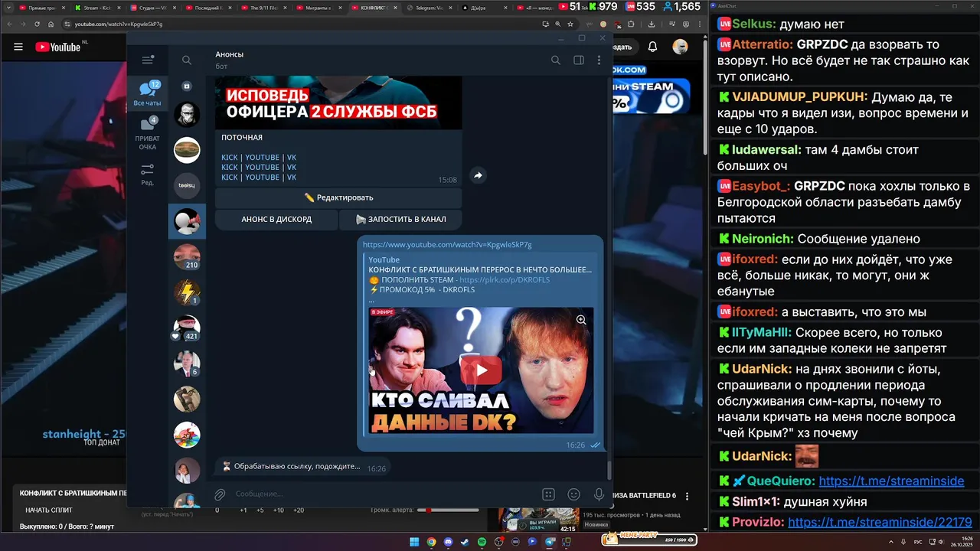Viewport: 980px width, 551px height.
Task: Select Все чаты folder in Telegram sidebar
Action: click(147, 94)
